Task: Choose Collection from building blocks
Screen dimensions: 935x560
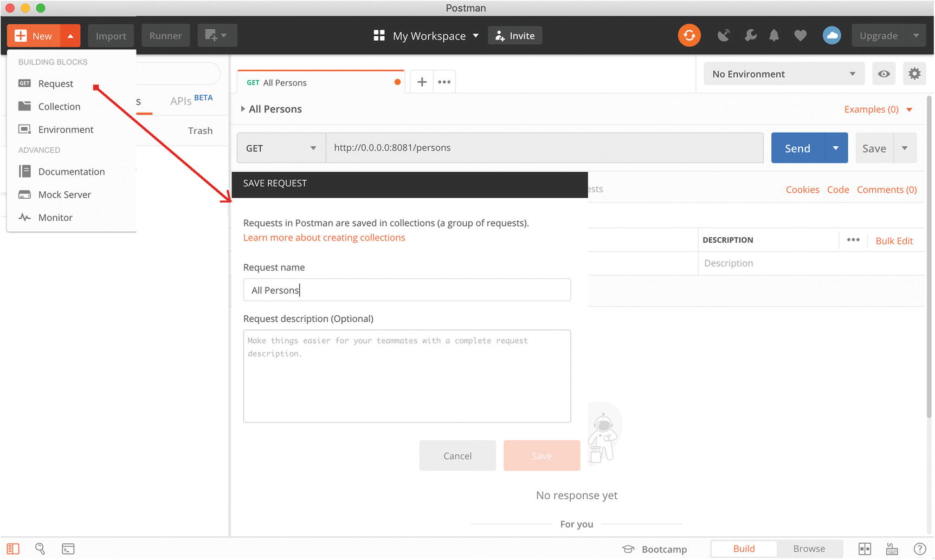Action: [x=59, y=107]
